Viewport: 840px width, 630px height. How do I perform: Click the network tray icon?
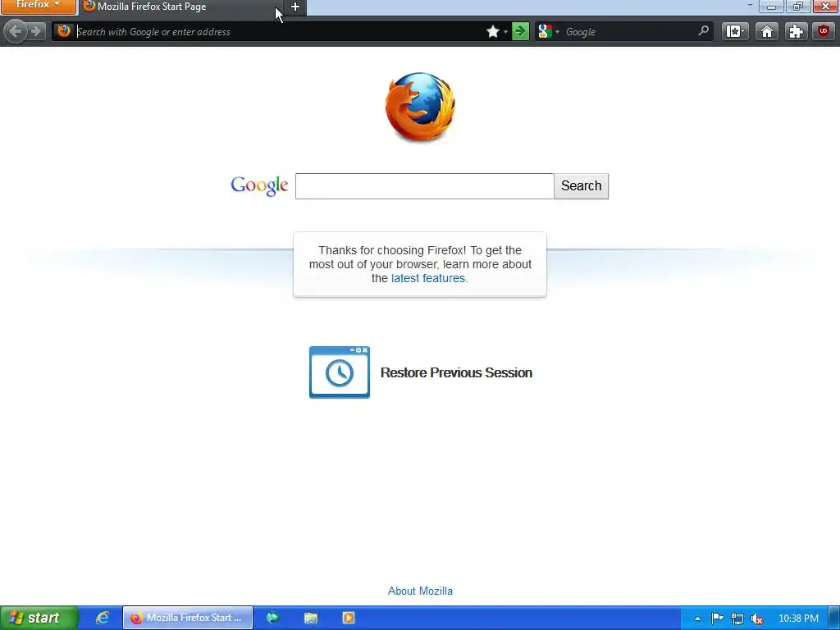click(x=737, y=619)
